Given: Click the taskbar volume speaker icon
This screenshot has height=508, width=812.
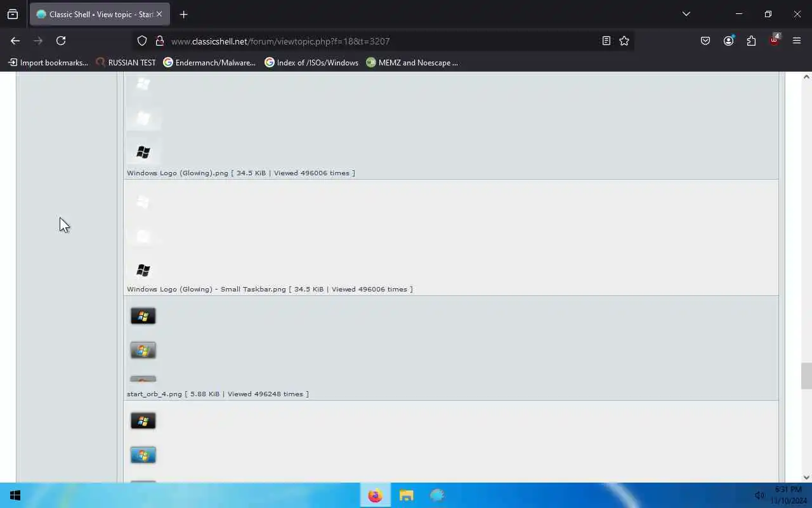Looking at the screenshot, I should 759,495.
